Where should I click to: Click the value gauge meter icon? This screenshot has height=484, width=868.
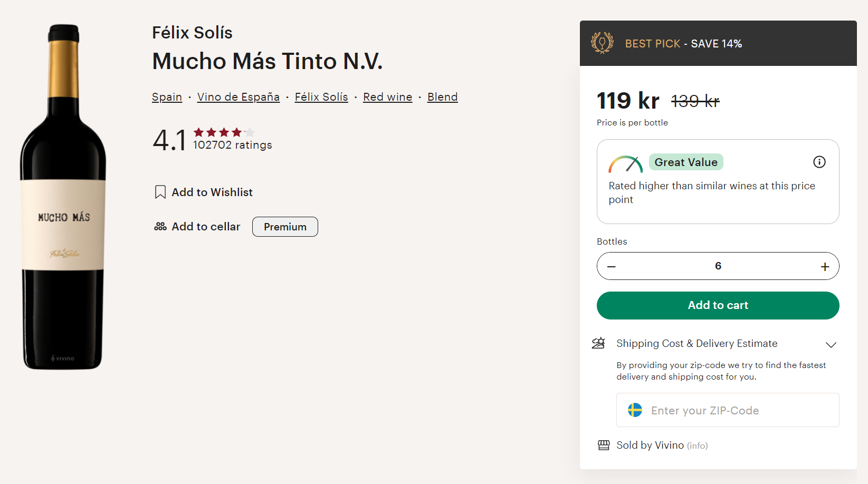[x=625, y=164]
